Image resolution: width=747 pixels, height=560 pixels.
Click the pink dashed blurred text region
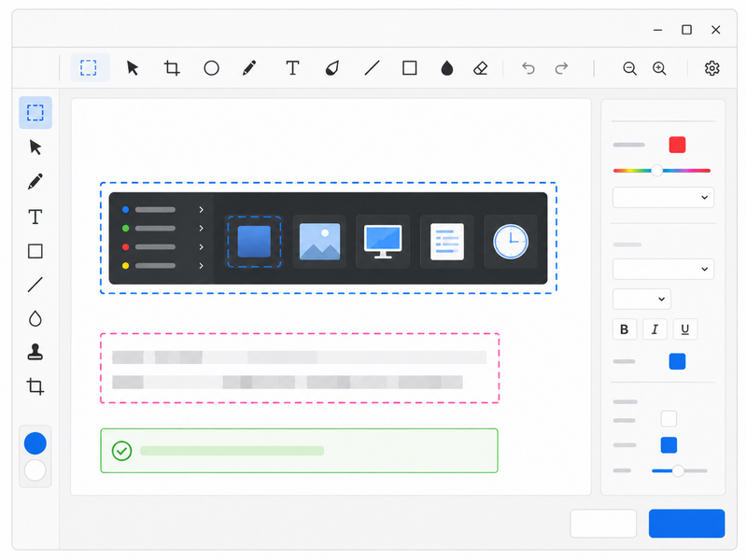point(300,368)
